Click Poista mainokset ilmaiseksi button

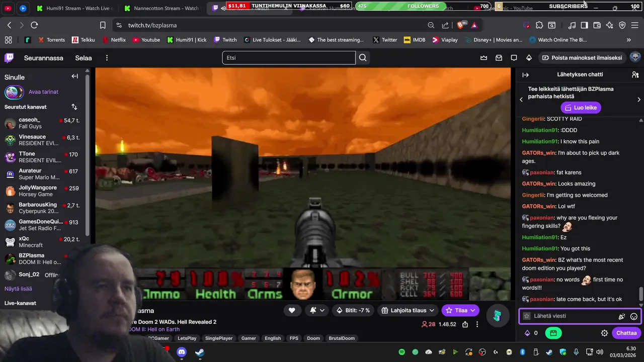[x=582, y=58]
